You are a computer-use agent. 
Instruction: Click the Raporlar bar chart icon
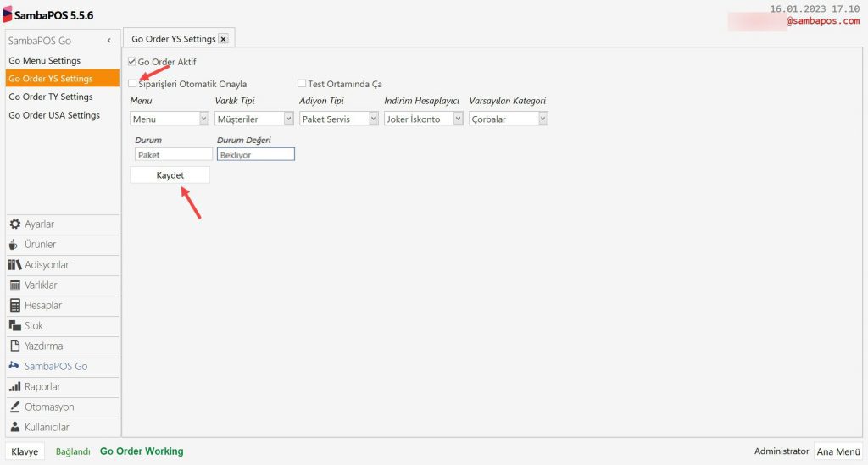[14, 387]
